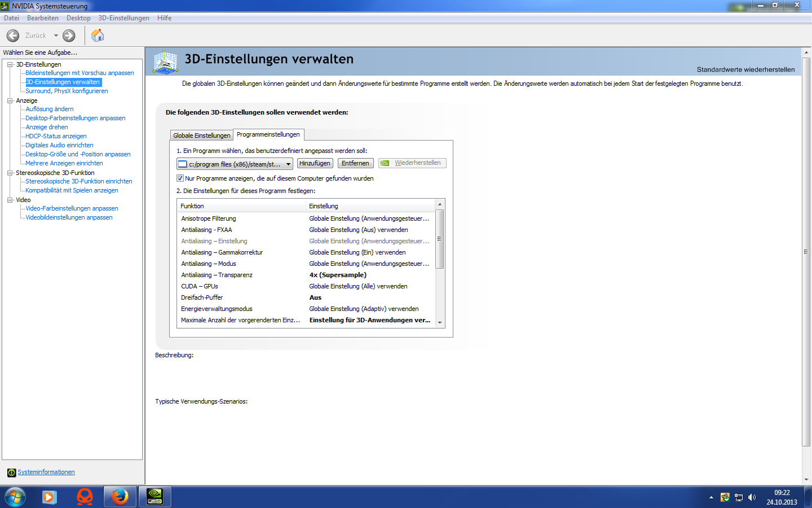Open the Datei menu
The image size is (812, 508).
(x=12, y=18)
